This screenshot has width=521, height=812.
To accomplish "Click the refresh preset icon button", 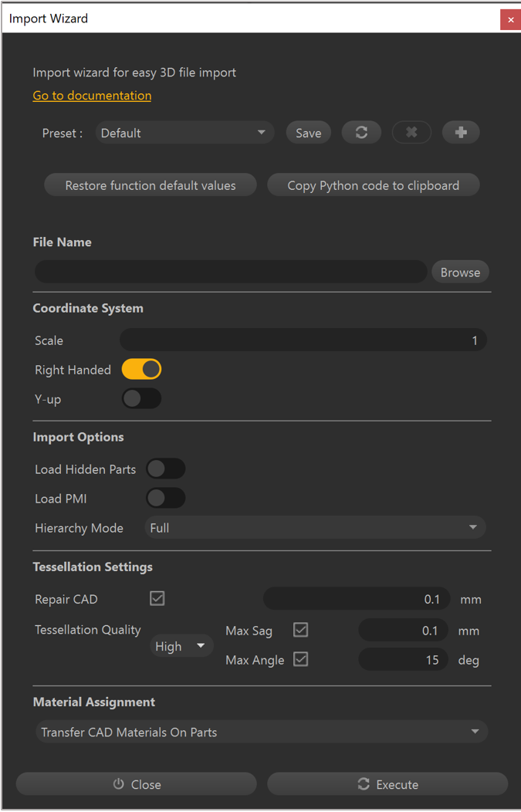I will (x=361, y=133).
